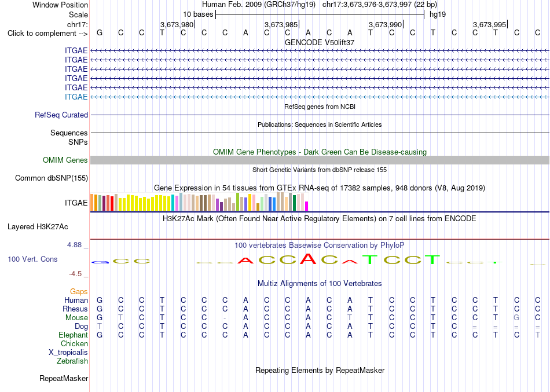Viewport: 550px width, 392px height.
Task: Click the orange Gaps label
Action: tap(79, 292)
